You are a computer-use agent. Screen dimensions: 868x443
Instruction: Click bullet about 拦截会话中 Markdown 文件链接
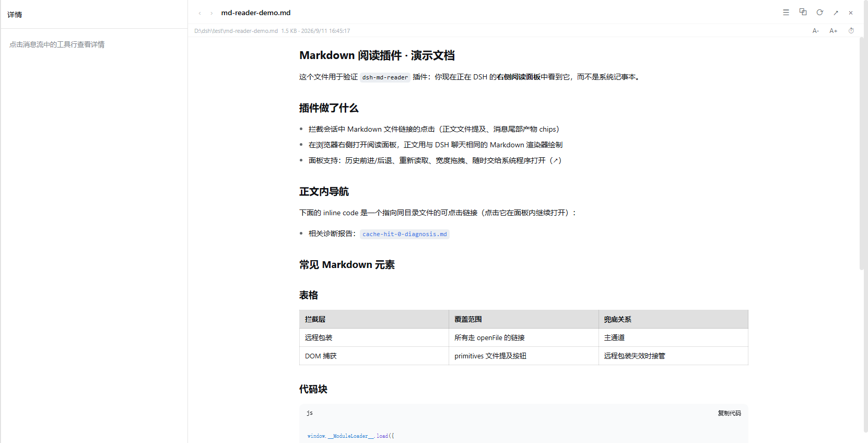click(433, 129)
